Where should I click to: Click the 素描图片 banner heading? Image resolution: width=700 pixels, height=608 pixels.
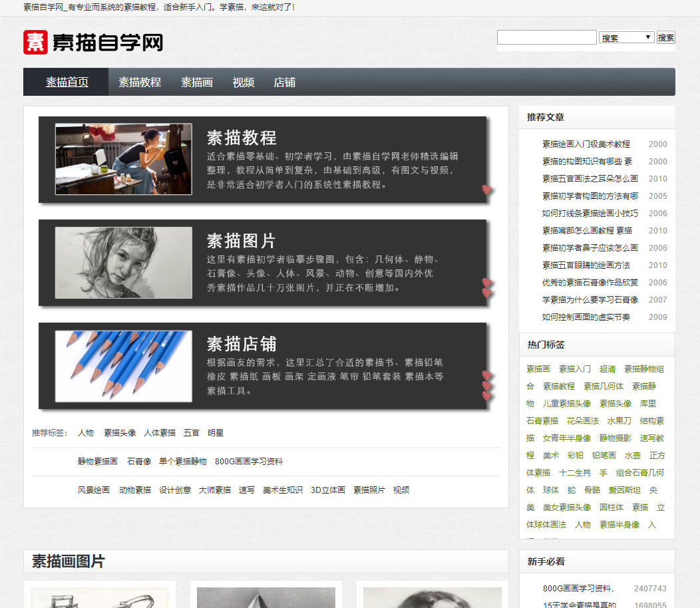pyautogui.click(x=241, y=241)
